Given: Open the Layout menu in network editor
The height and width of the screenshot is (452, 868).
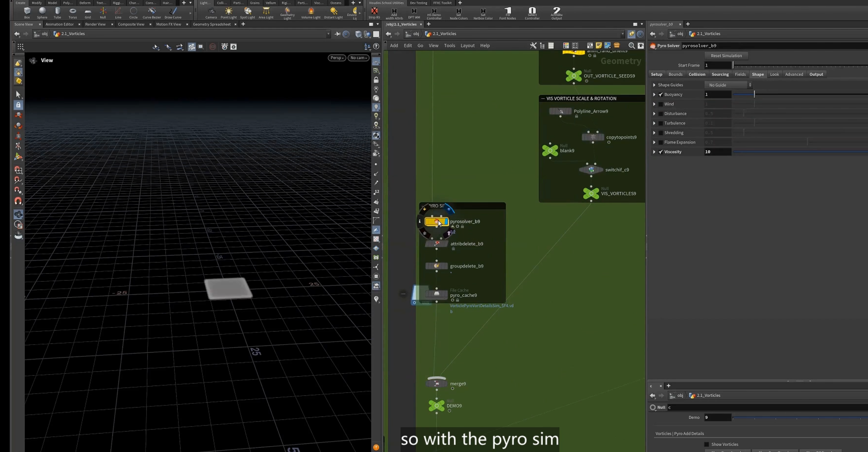Looking at the screenshot, I should (467, 46).
